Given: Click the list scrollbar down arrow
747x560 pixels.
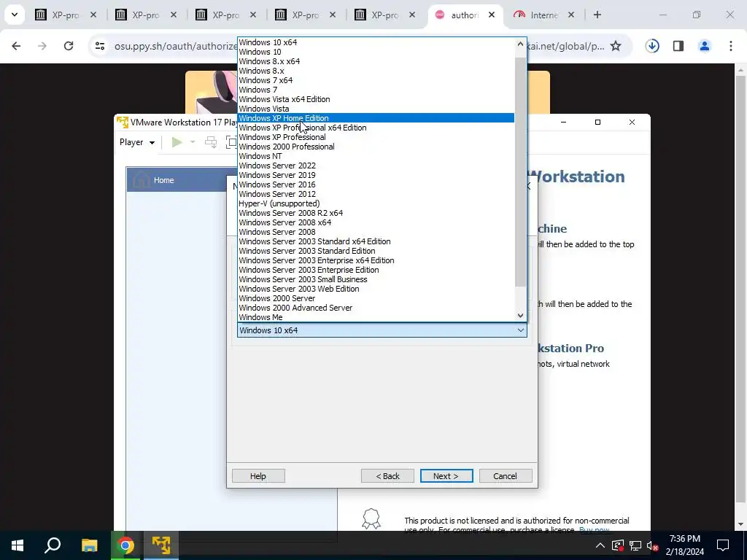Looking at the screenshot, I should pyautogui.click(x=520, y=316).
